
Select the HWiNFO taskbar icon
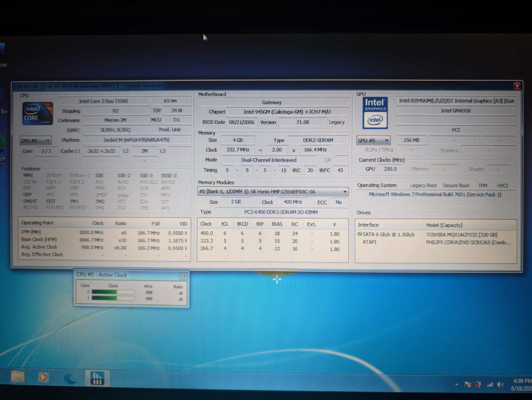[97, 378]
